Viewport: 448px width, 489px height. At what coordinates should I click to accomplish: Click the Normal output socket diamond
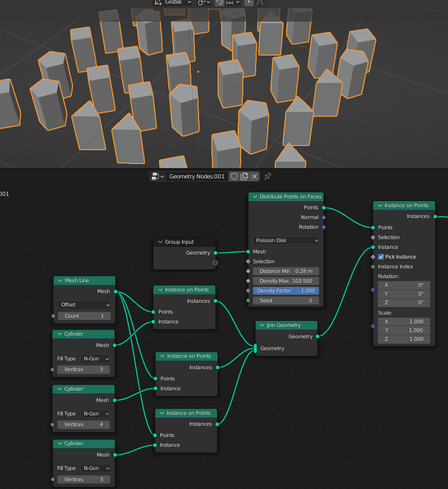(x=324, y=218)
